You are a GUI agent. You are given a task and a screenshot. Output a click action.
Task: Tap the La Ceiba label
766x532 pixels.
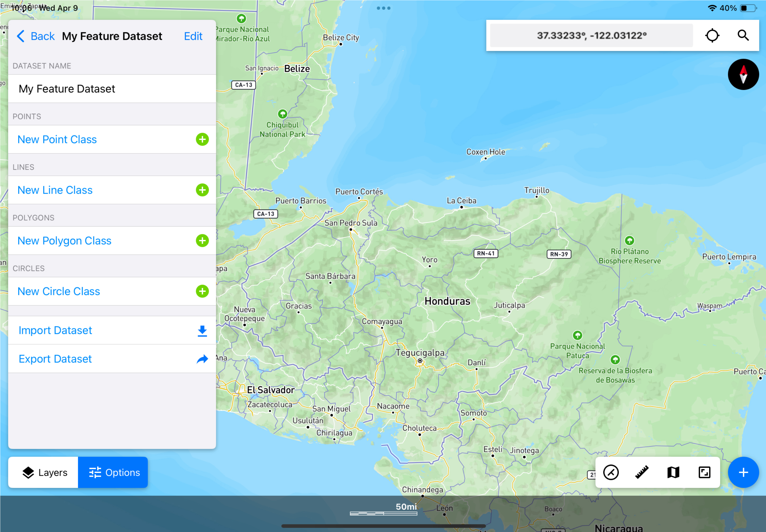click(x=461, y=201)
